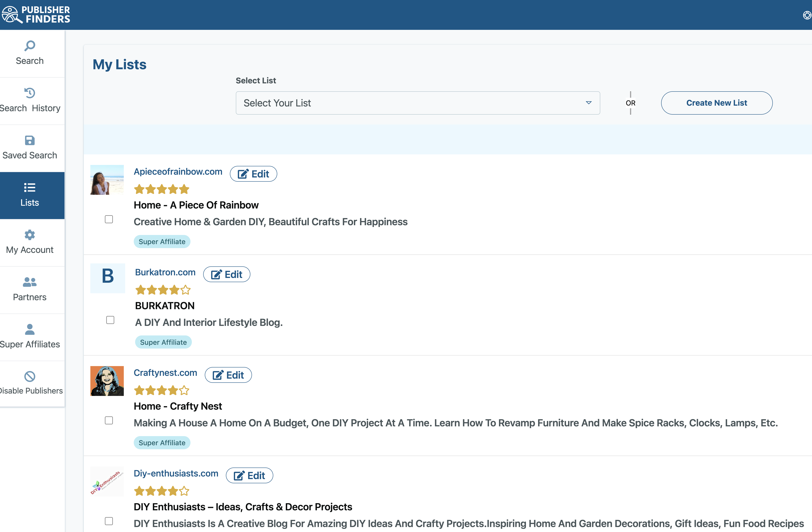Click the BURKATRON title text
Image resolution: width=812 pixels, height=532 pixels.
click(165, 306)
